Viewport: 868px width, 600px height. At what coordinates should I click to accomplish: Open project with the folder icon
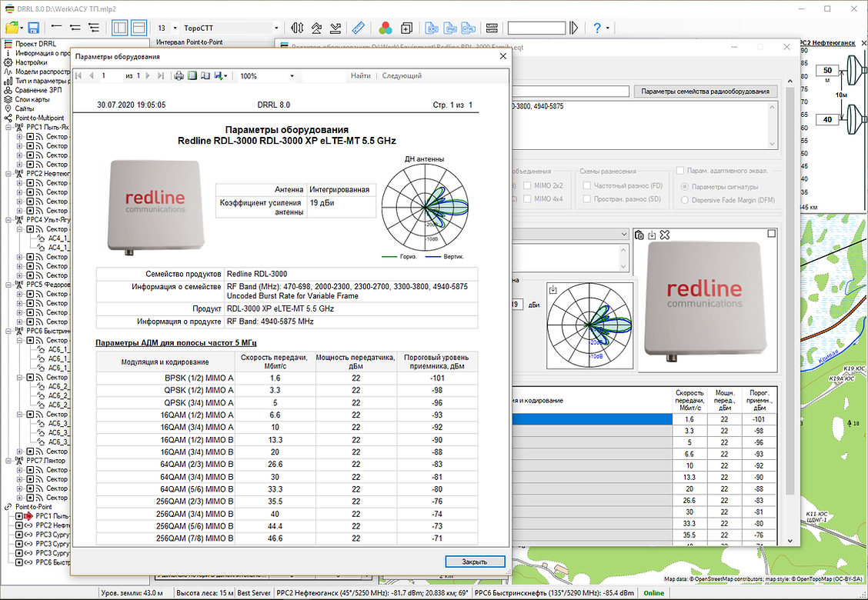(12, 28)
